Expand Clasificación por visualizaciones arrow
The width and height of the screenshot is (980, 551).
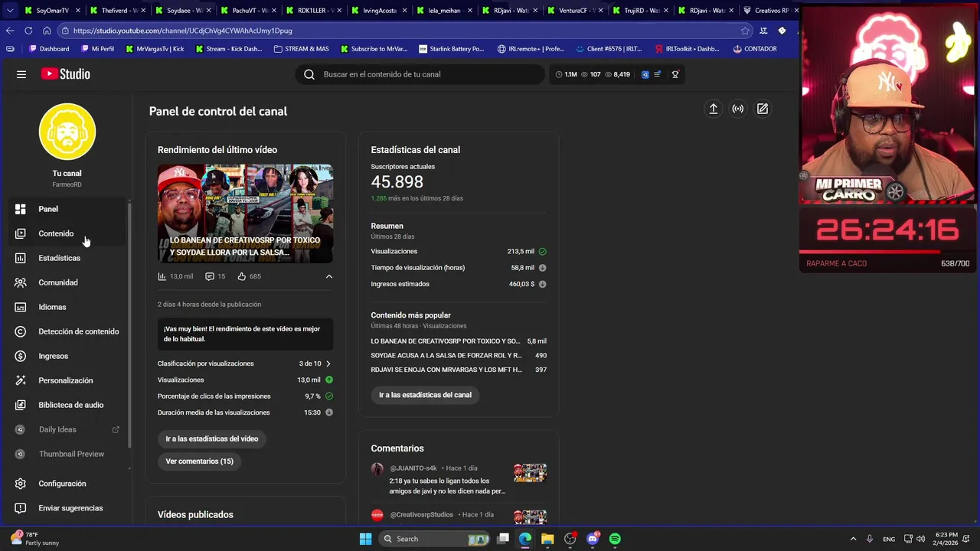point(328,364)
